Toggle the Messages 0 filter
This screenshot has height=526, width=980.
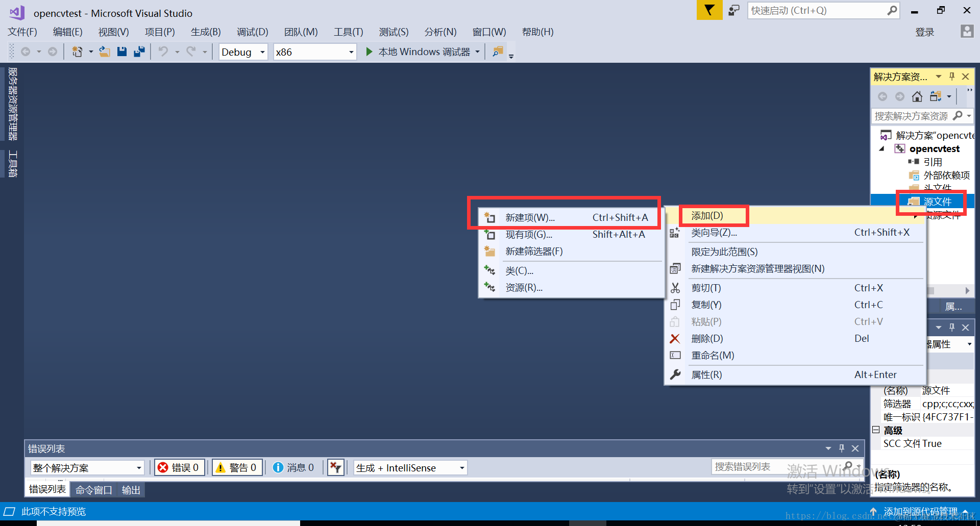(293, 467)
